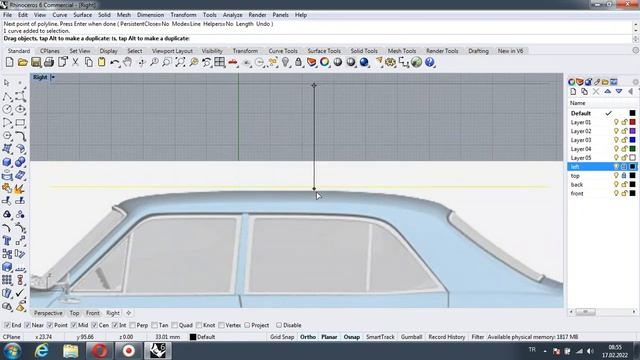Open Help with the question mark icon
The height and width of the screenshot is (360, 640).
430,62
